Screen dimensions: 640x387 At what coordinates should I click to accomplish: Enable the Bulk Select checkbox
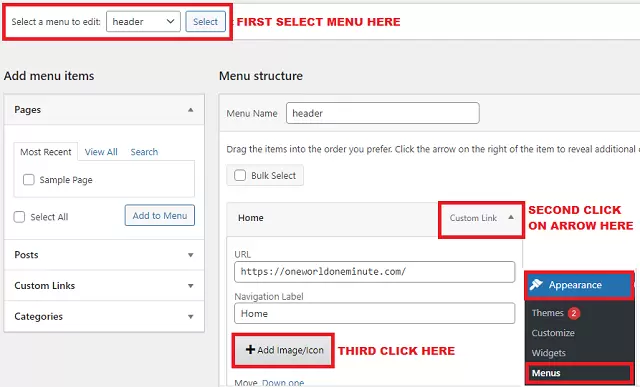tap(240, 176)
